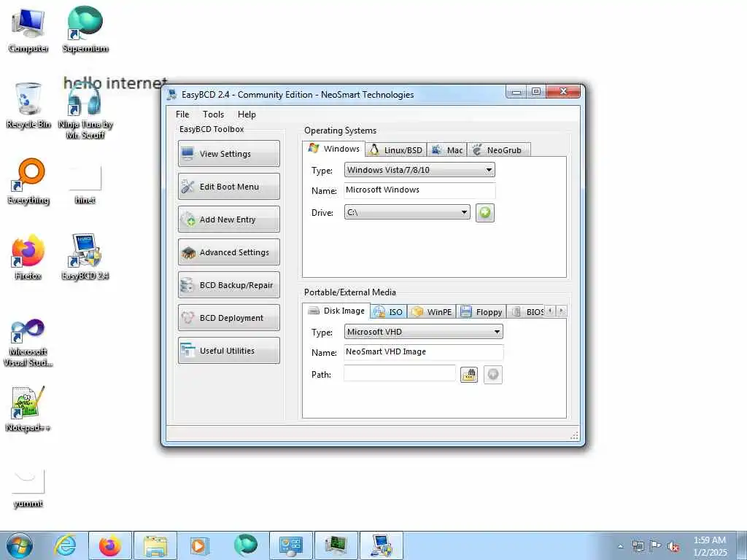The image size is (747, 560).
Task: Click the network tray icon
Action: (638, 546)
